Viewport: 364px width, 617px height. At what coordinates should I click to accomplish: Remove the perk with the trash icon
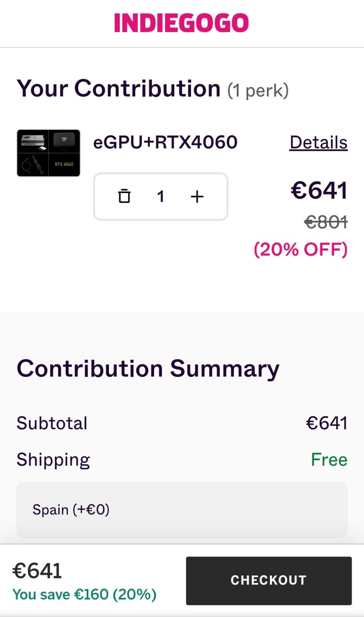(x=124, y=196)
